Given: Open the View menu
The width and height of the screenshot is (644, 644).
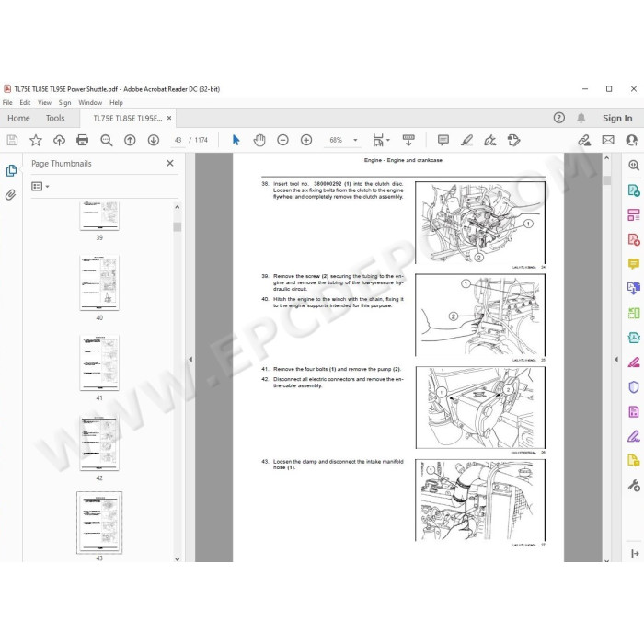Looking at the screenshot, I should (x=44, y=103).
